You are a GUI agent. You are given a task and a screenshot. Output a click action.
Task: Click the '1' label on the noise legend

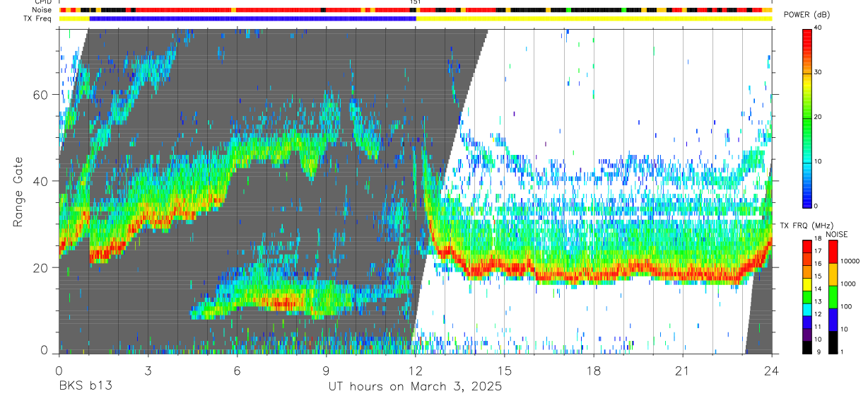click(x=843, y=352)
